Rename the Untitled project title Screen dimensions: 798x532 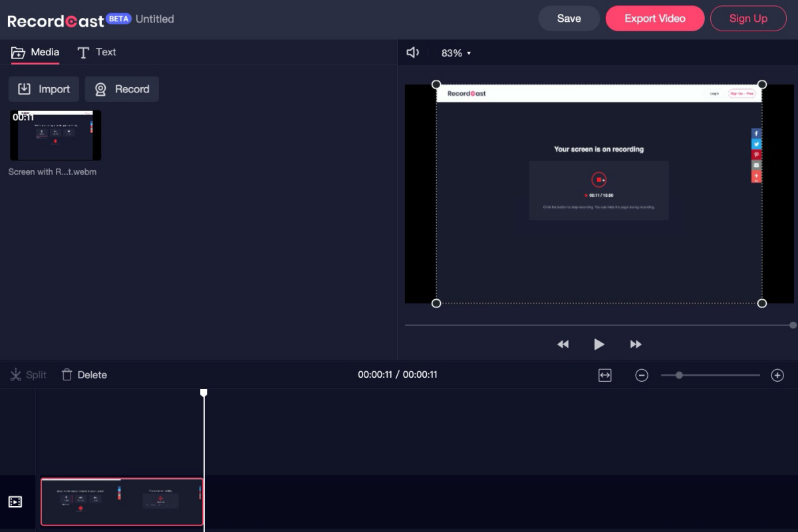[x=155, y=19]
